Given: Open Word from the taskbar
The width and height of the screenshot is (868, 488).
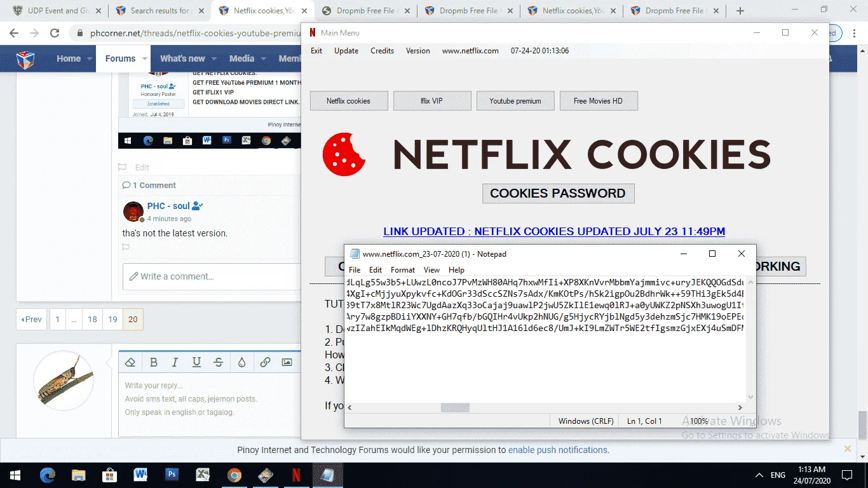Looking at the screenshot, I should 140,475.
